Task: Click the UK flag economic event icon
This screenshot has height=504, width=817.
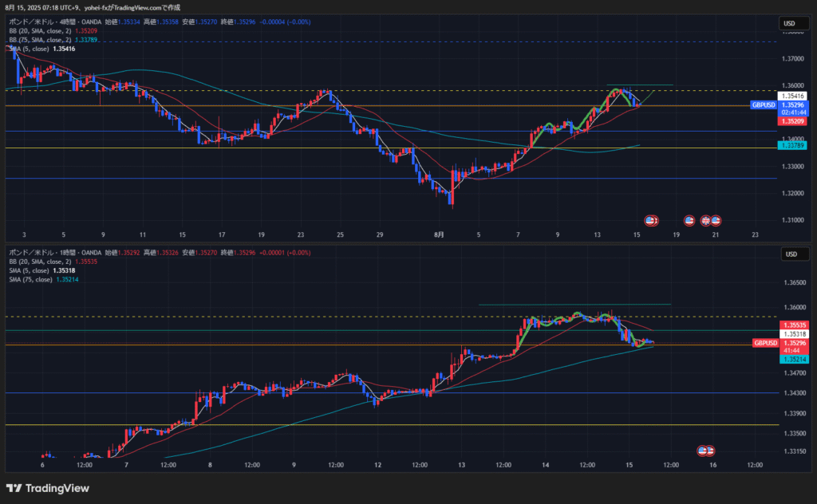Action: tap(705, 220)
